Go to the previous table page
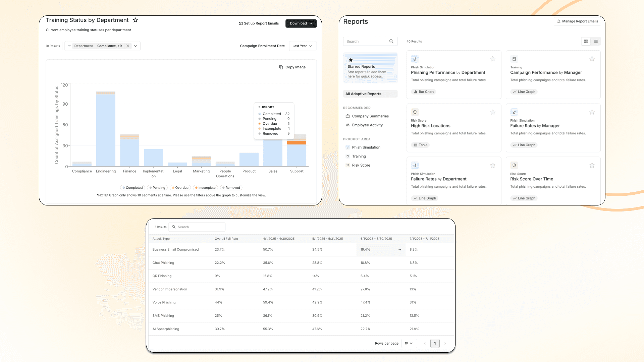The height and width of the screenshot is (362, 644). (x=425, y=344)
